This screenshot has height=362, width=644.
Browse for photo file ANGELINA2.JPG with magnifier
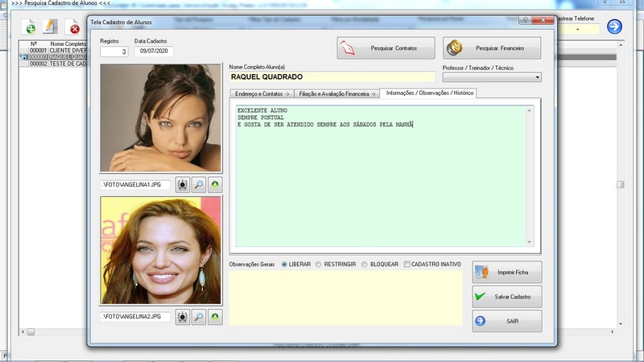click(199, 317)
